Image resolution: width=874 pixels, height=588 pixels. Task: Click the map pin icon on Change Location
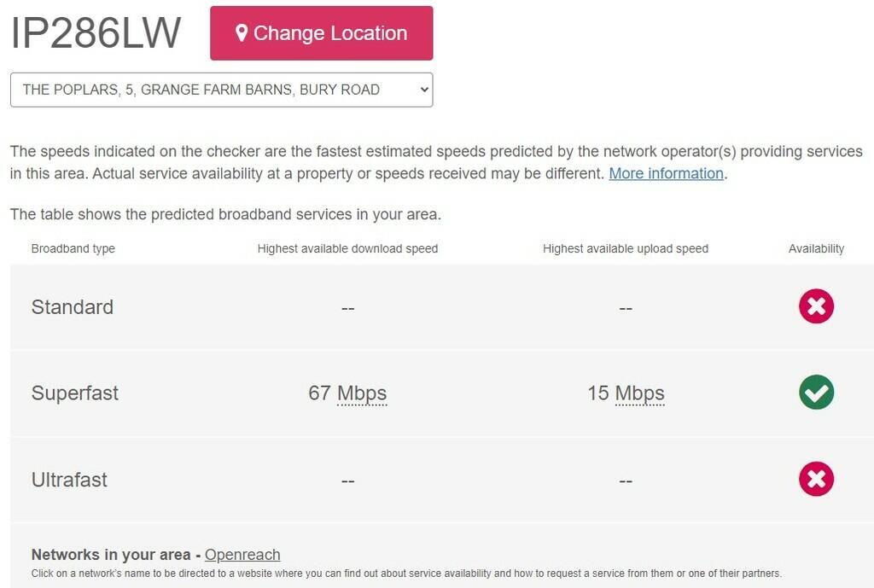(242, 33)
